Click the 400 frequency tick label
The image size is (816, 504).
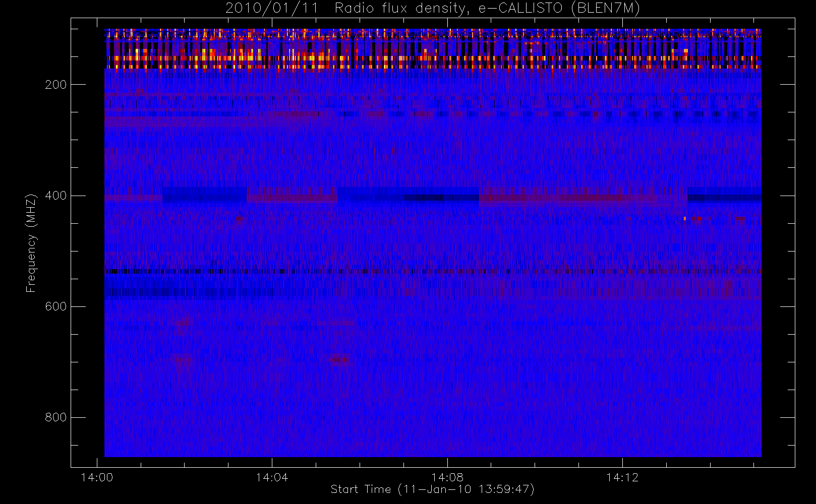click(x=56, y=196)
